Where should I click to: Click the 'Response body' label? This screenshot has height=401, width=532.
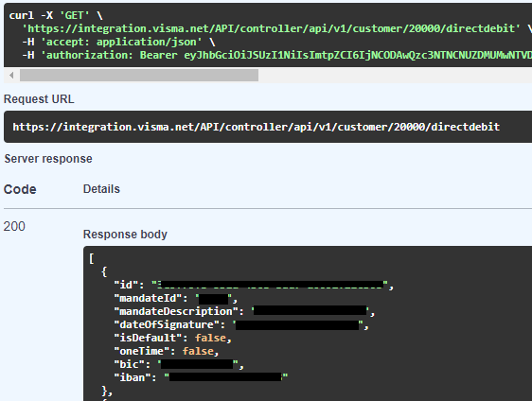[125, 235]
